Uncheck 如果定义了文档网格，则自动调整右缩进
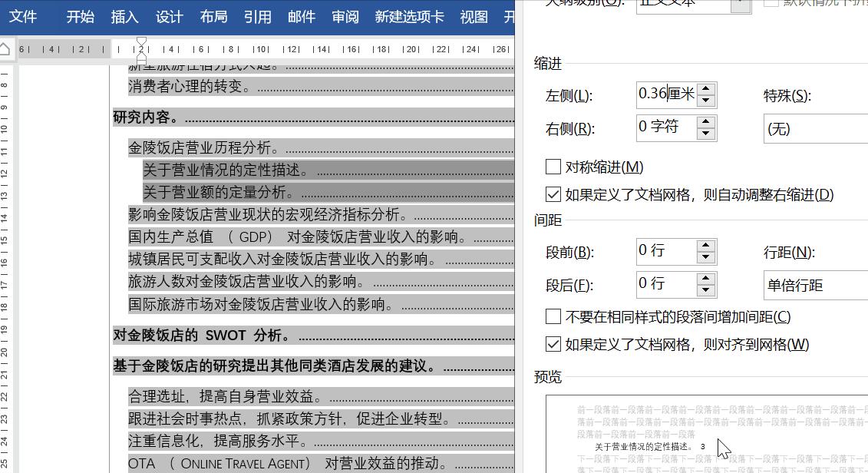Image resolution: width=868 pixels, height=473 pixels. click(x=553, y=194)
